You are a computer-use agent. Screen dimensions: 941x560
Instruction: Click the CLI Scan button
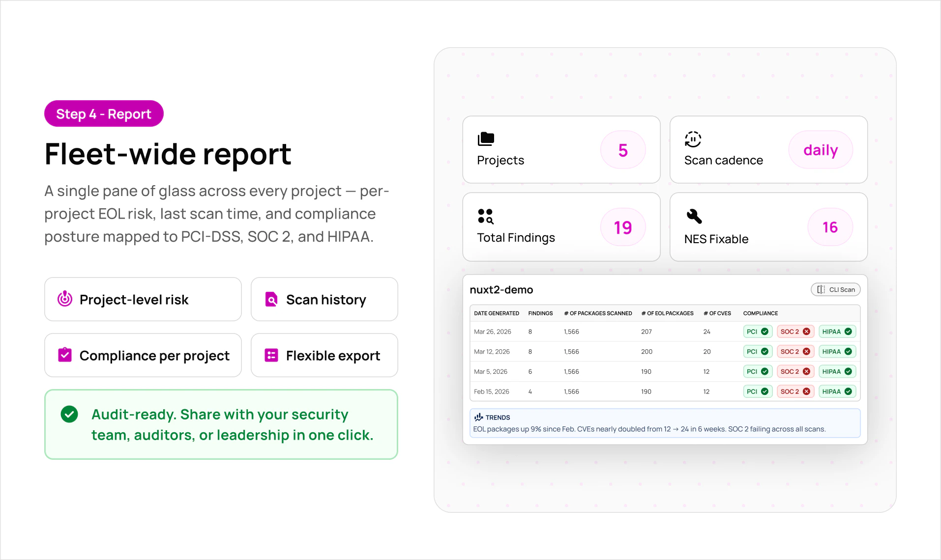(x=835, y=289)
